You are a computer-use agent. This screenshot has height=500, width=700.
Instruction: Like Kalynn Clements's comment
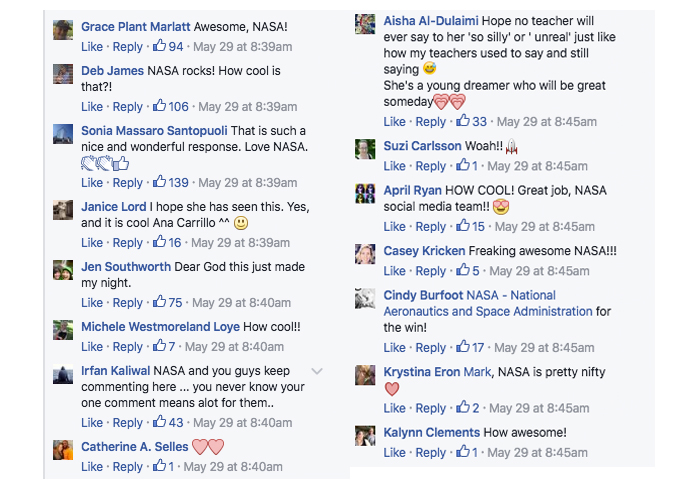(x=395, y=452)
